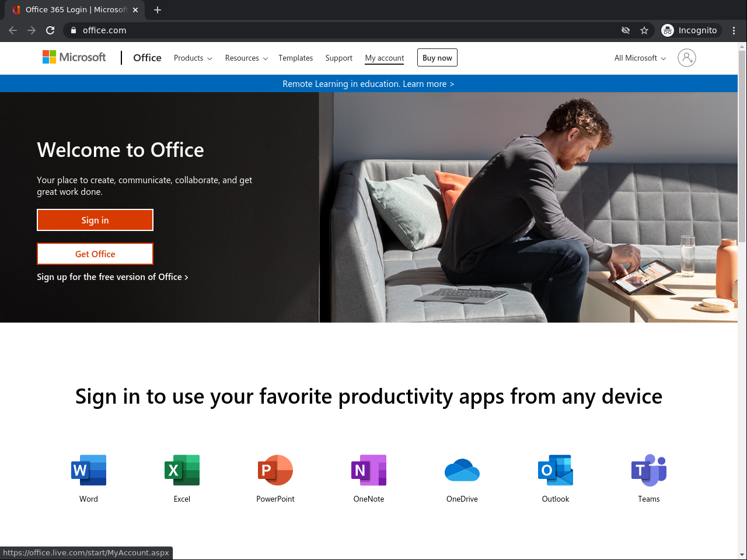Click the Excel label text
The width and height of the screenshot is (747, 560).
(x=182, y=499)
